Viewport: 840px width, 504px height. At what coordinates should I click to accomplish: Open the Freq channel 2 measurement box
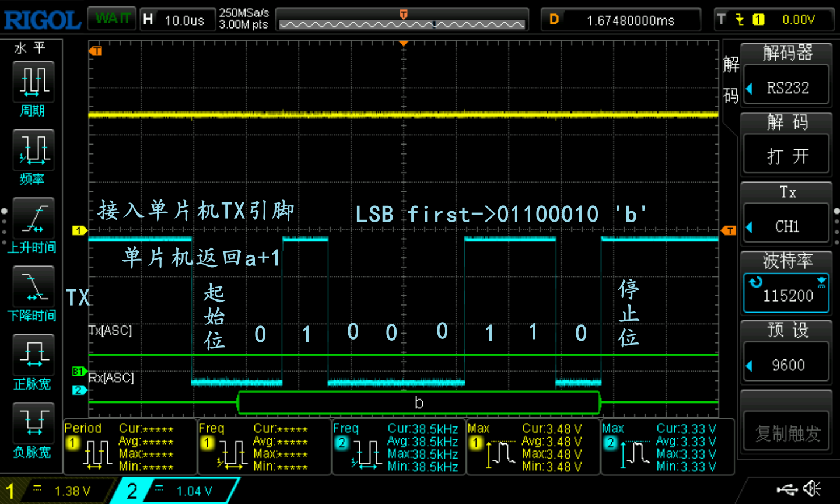tap(399, 447)
